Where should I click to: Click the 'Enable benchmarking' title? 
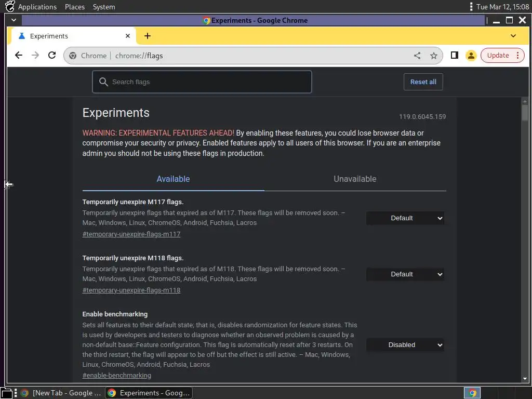pyautogui.click(x=115, y=314)
